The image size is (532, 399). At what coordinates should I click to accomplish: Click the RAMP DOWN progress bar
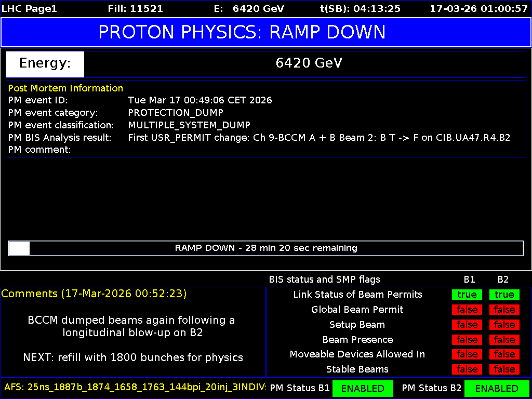[266, 248]
